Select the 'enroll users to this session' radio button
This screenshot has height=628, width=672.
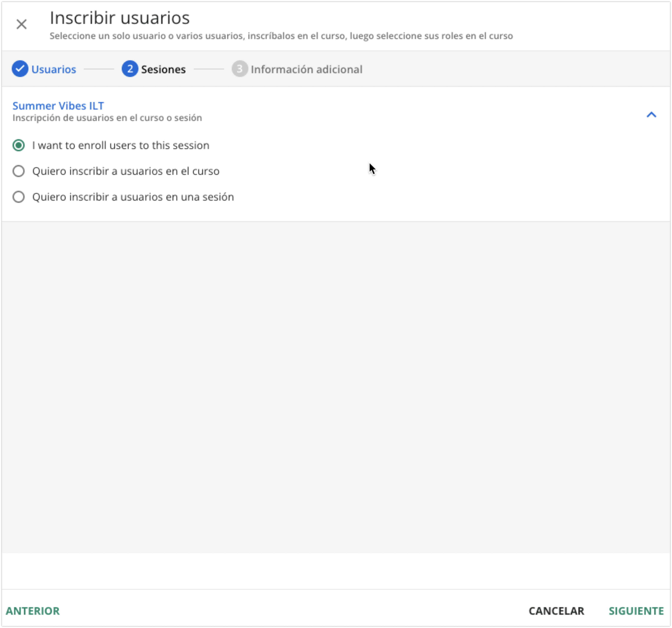tap(19, 145)
